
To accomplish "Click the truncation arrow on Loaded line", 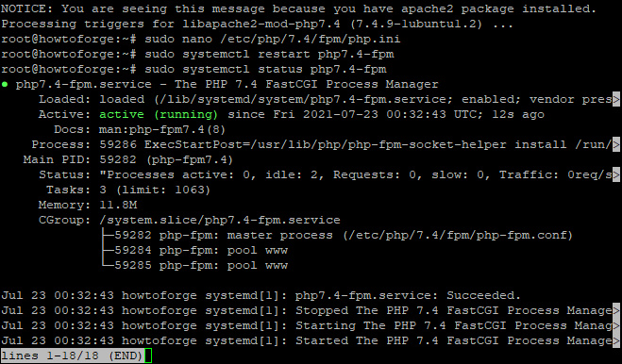I will 616,99.
